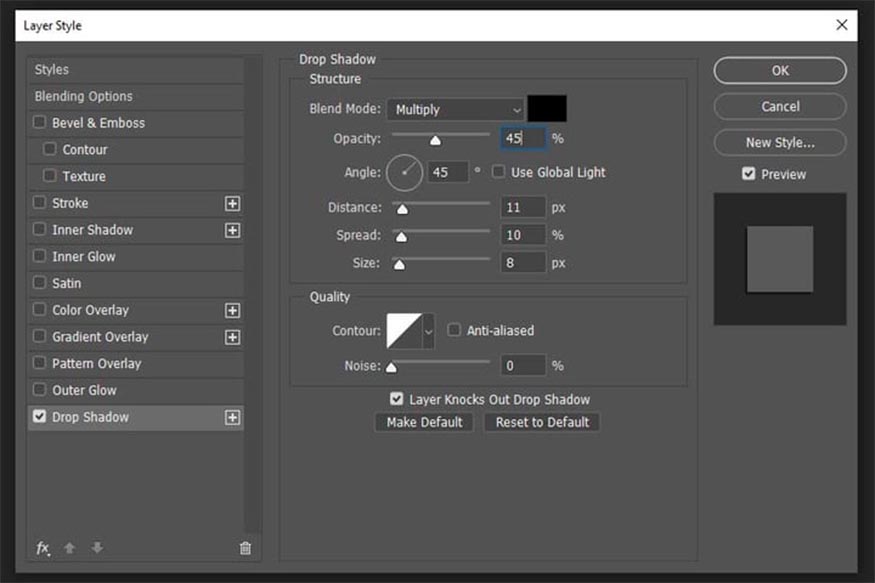Enable the Outer Glow checkbox

click(x=39, y=390)
